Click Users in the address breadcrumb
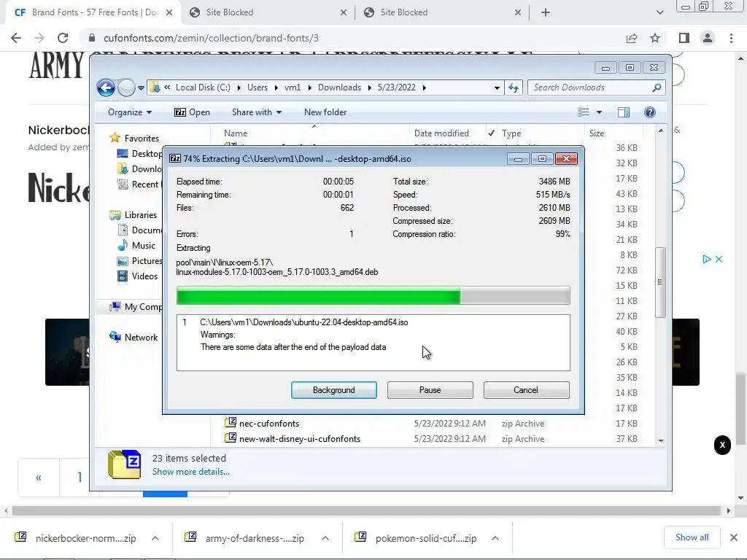 coord(258,87)
